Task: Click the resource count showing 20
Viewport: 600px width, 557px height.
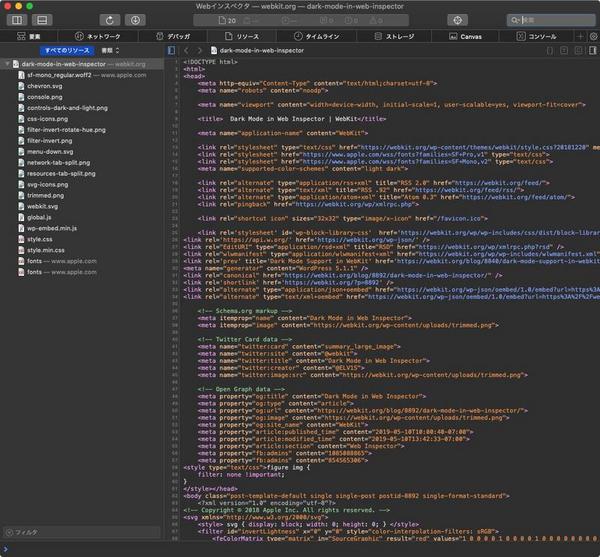Action: (227, 20)
